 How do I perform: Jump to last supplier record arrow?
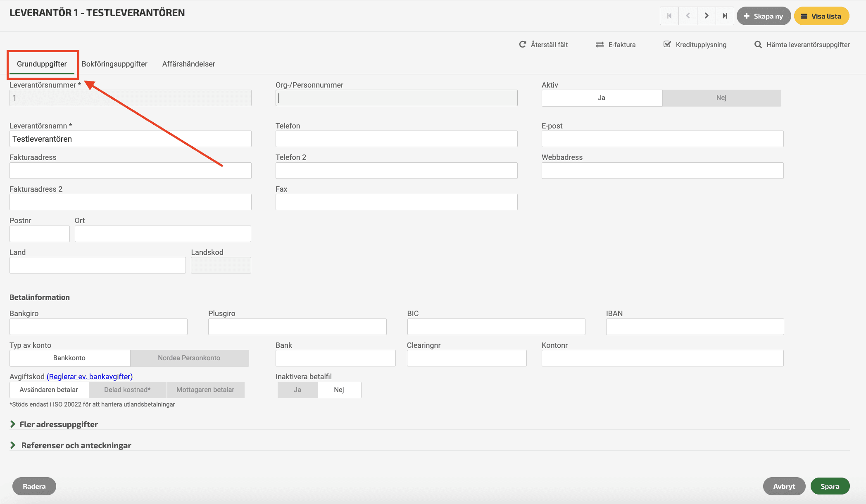[725, 16]
